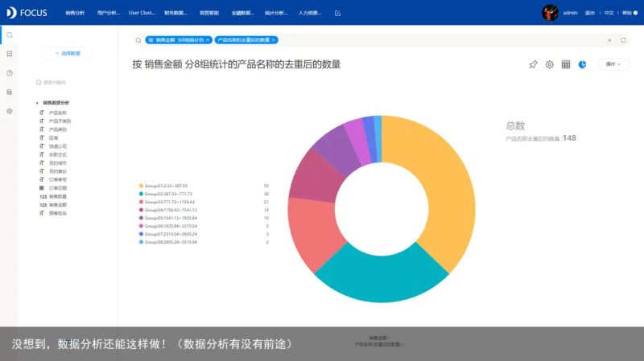Click the chart title beginning 按 销售金额 分8组
Image resolution: width=644 pixels, height=361 pixels.
[x=237, y=64]
